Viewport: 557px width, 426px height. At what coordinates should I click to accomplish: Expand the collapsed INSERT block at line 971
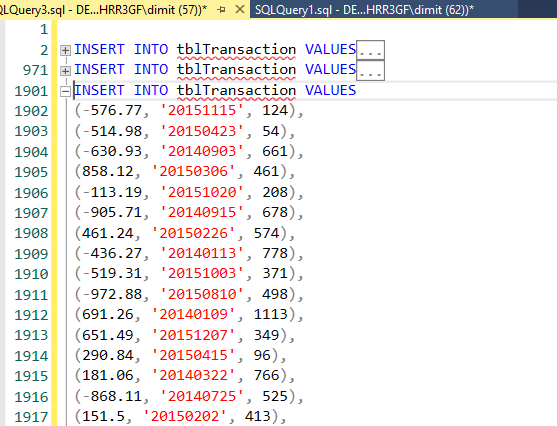(65, 71)
